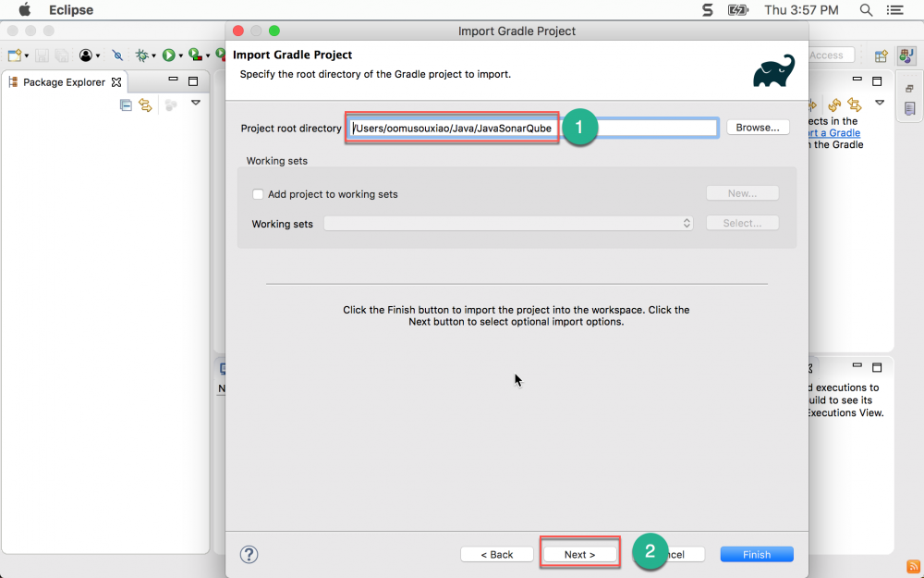Click the Help question mark icon in dialog
Viewport: 924px width, 578px height.
click(249, 554)
